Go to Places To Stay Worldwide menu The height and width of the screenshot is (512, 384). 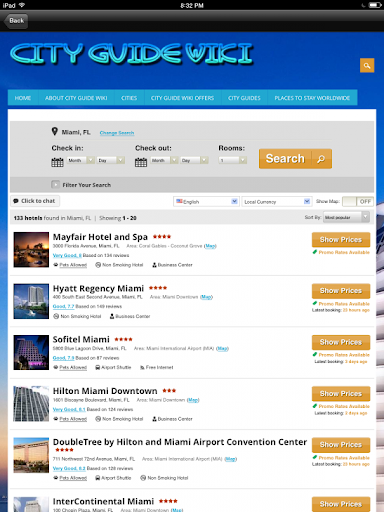312,98
